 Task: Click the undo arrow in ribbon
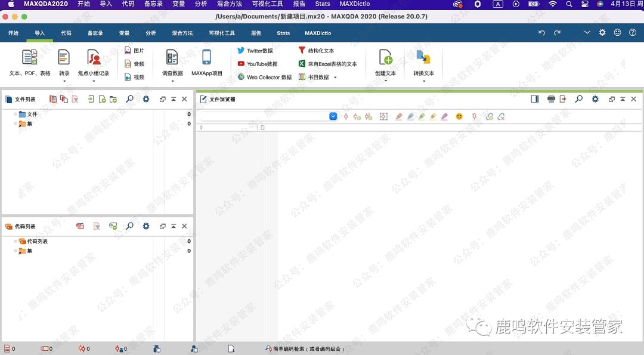(541, 32)
